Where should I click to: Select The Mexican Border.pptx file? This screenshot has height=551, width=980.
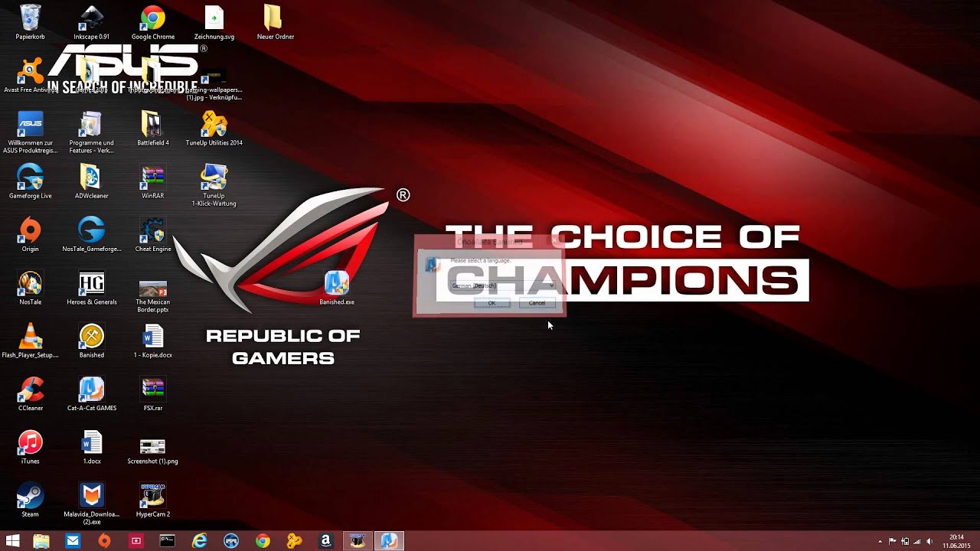[153, 295]
